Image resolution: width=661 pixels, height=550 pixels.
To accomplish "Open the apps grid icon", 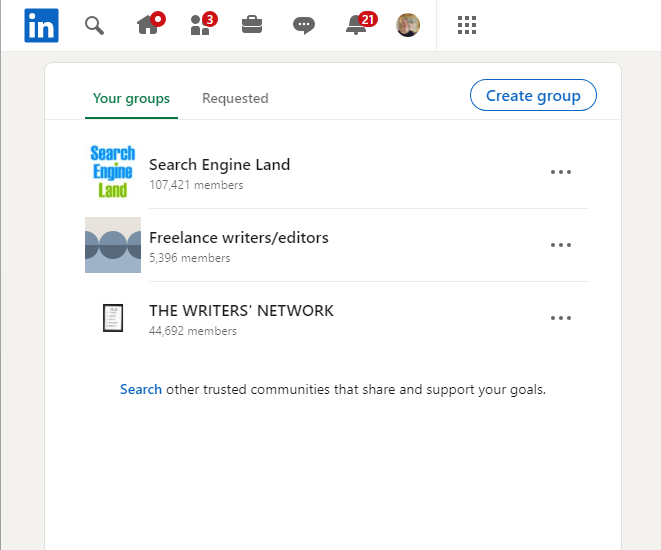I will 467,25.
